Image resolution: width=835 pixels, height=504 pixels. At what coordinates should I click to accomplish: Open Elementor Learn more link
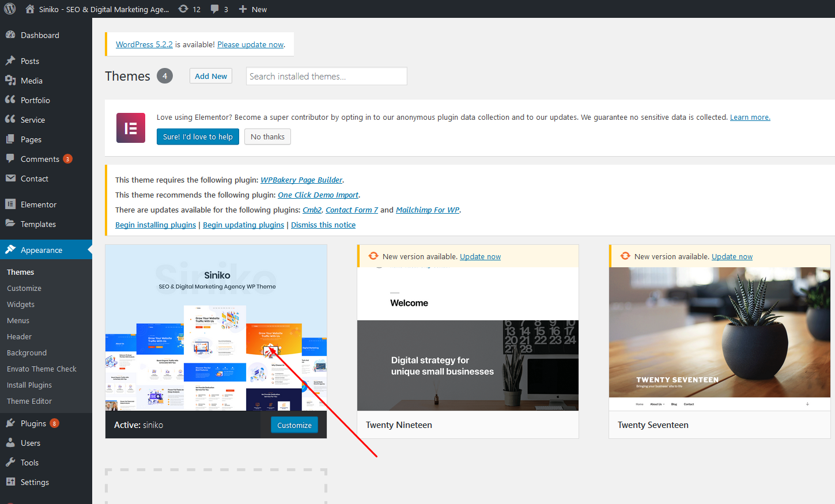click(x=750, y=117)
